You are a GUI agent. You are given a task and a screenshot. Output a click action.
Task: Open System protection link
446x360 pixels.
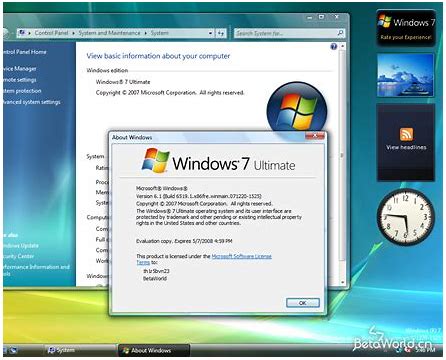coord(23,91)
